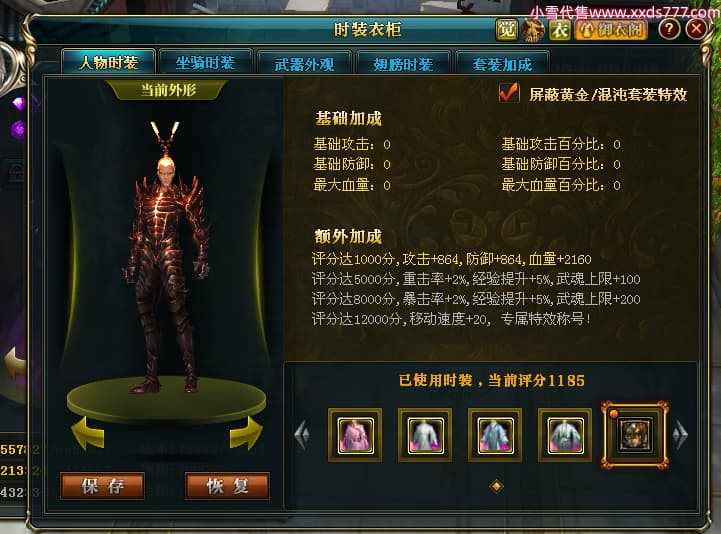Click the 览 preview icon
The image size is (721, 534).
click(x=507, y=30)
